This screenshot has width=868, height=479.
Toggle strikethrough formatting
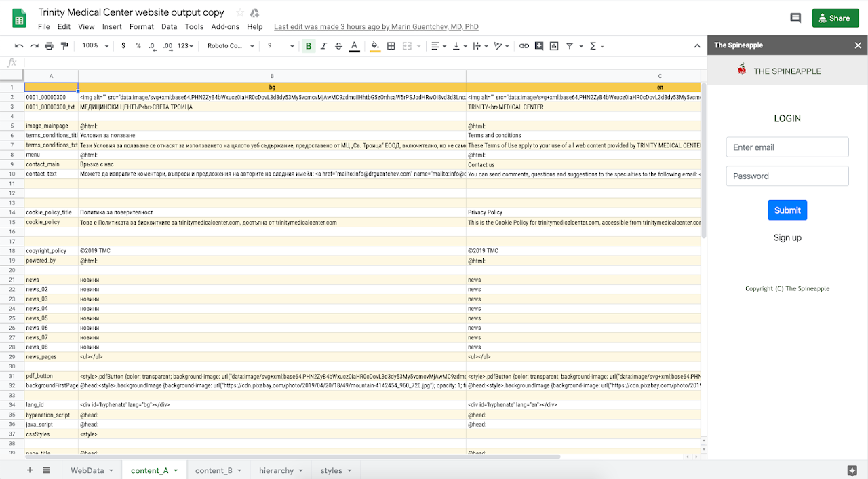(x=338, y=46)
